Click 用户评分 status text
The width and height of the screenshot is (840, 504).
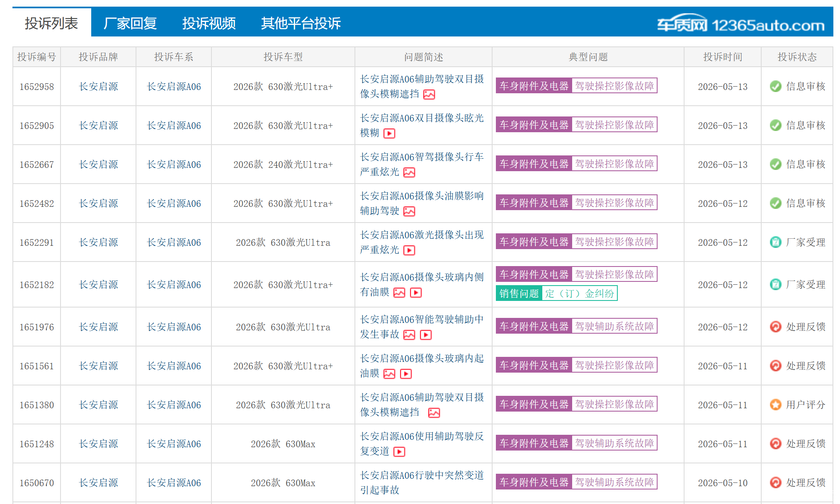806,405
